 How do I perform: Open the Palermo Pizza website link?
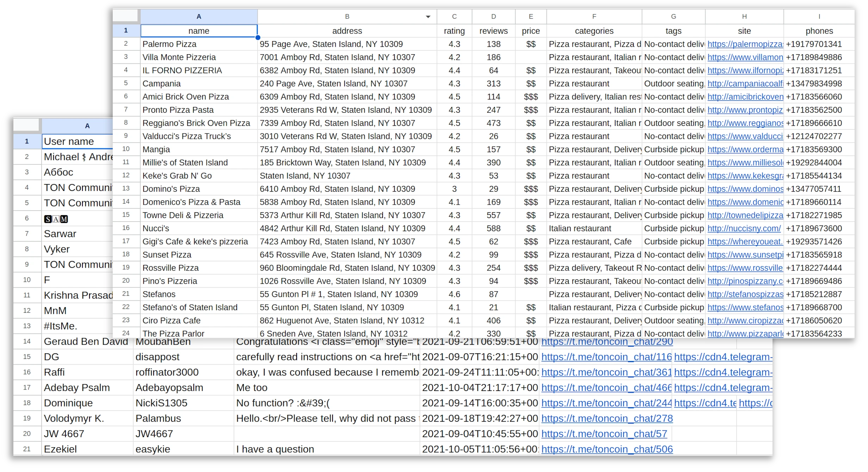click(745, 44)
